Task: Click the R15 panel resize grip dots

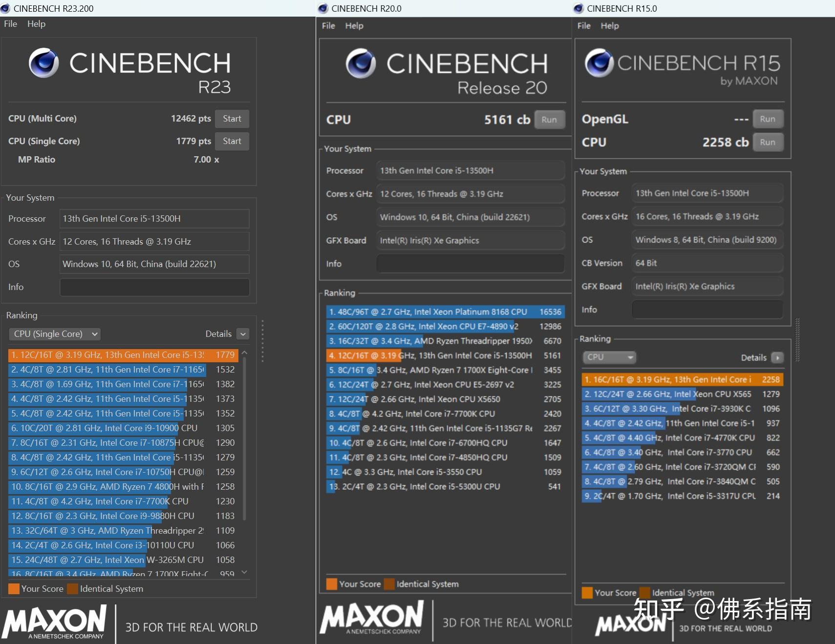Action: click(x=797, y=340)
